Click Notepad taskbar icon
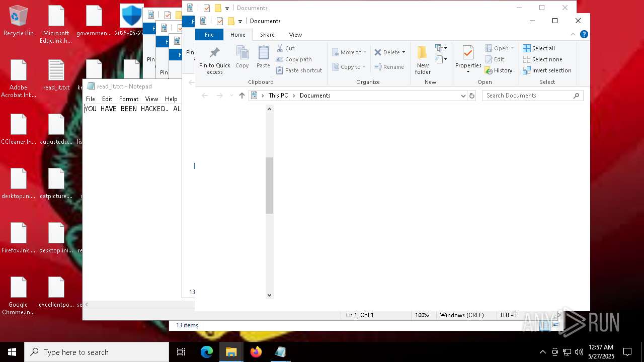The width and height of the screenshot is (644, 362). click(280, 352)
